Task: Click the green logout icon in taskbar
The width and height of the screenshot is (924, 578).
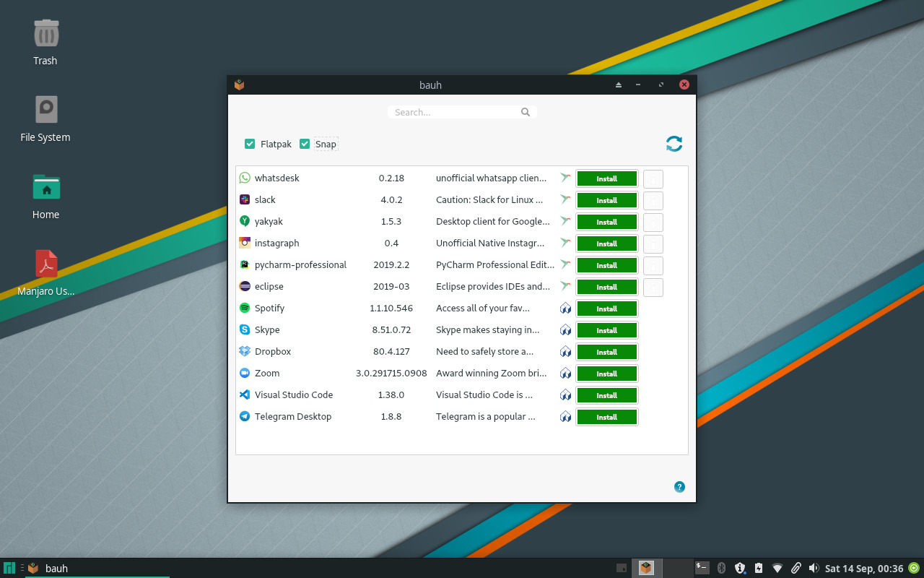Action: click(x=913, y=568)
